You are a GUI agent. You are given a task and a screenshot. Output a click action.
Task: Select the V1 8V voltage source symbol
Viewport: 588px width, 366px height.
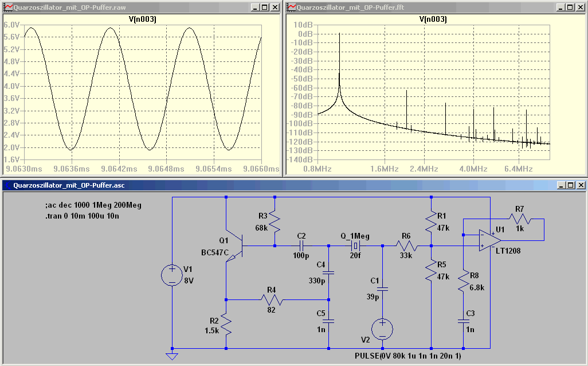172,275
